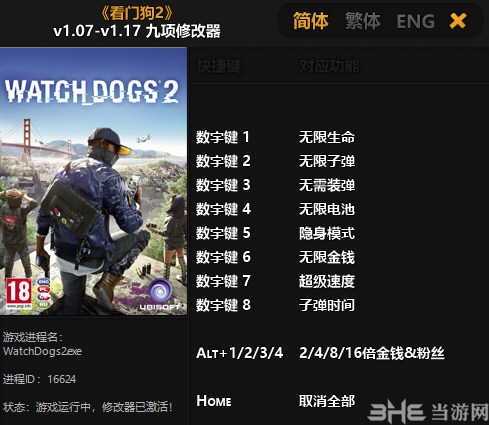Viewport: 489px width, 425px height.
Task: Switch language to 简体
Action: [311, 21]
